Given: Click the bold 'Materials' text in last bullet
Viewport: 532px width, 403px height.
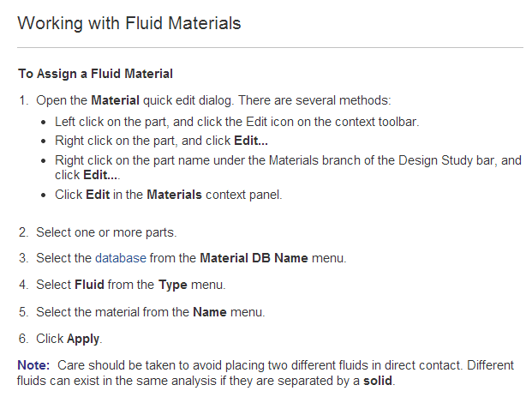Looking at the screenshot, I should click(x=174, y=195).
